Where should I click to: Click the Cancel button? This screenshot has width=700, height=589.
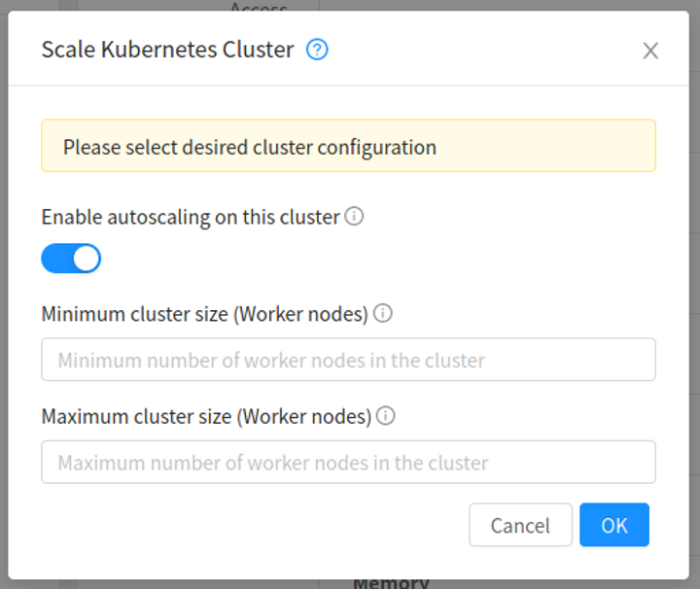click(520, 525)
